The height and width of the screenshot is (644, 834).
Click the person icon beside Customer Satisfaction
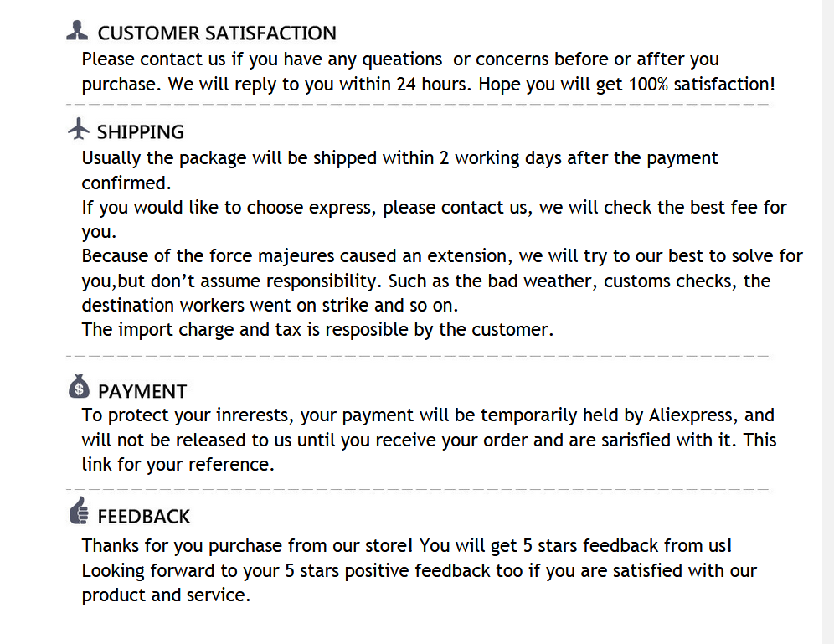coord(77,31)
